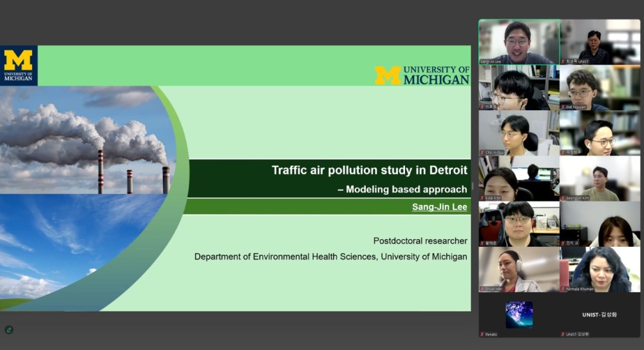This screenshot has width=644, height=350.
Task: Click the muted mic icon beside Nirmala Khuman's name
Action: click(x=563, y=289)
